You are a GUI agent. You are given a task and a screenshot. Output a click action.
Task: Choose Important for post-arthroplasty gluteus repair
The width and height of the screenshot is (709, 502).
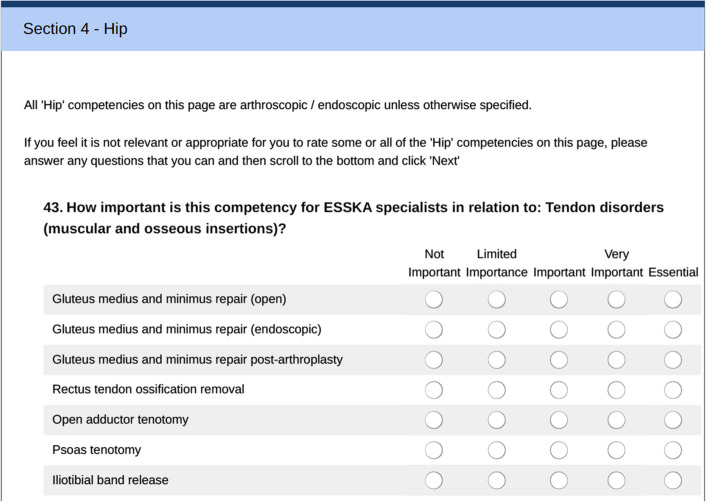click(558, 359)
